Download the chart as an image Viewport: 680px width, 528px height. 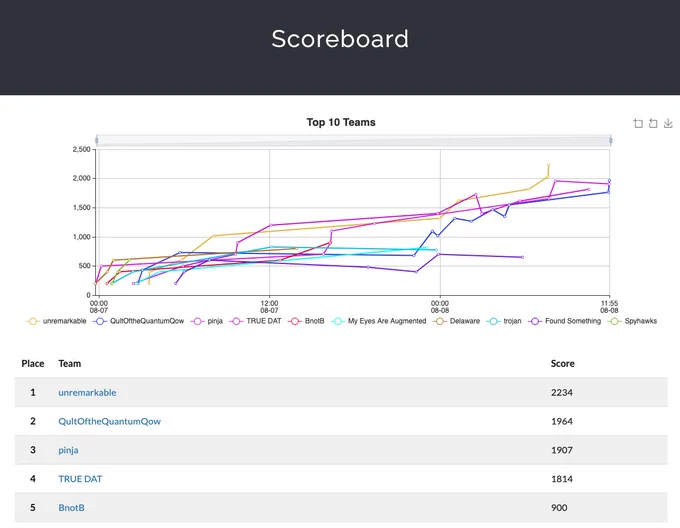668,124
